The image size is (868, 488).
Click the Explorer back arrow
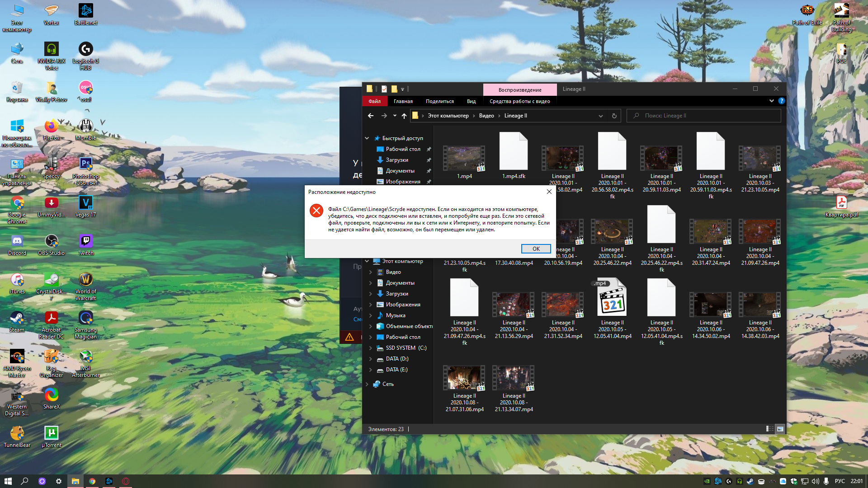(x=371, y=116)
